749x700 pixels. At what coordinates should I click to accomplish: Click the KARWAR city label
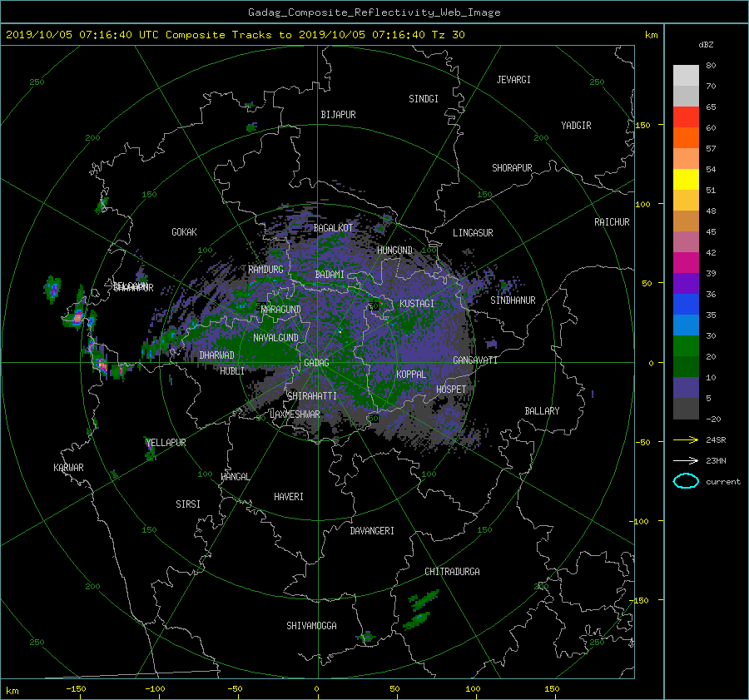(68, 467)
